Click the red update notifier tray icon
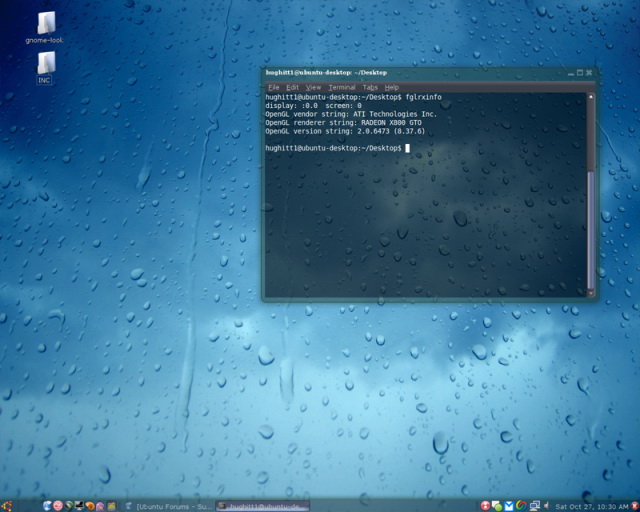 pos(485,505)
